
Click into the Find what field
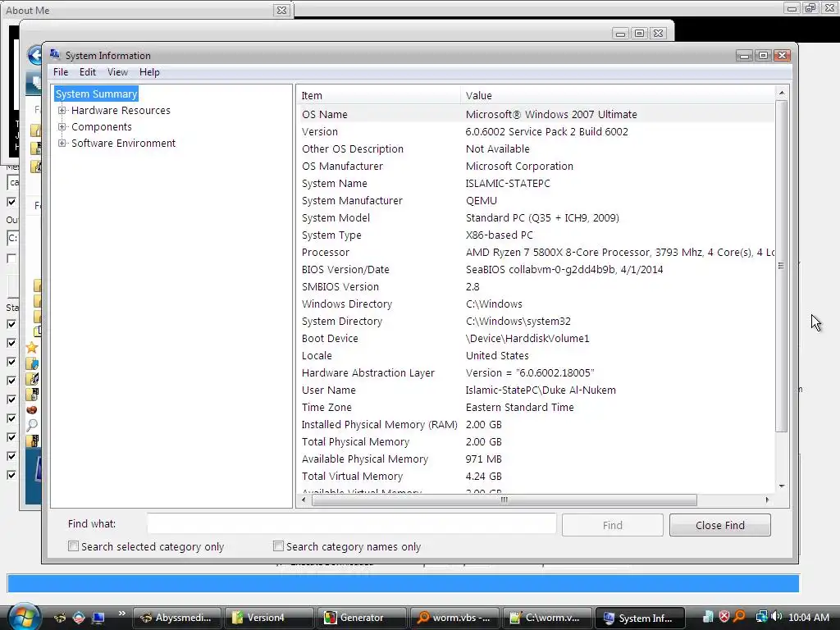coord(351,523)
